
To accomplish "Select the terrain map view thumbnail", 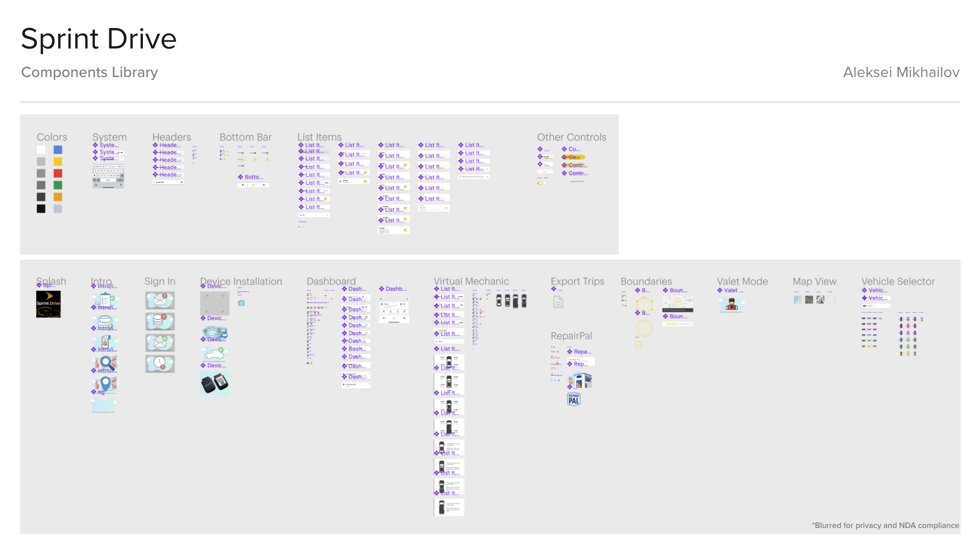I will click(820, 299).
